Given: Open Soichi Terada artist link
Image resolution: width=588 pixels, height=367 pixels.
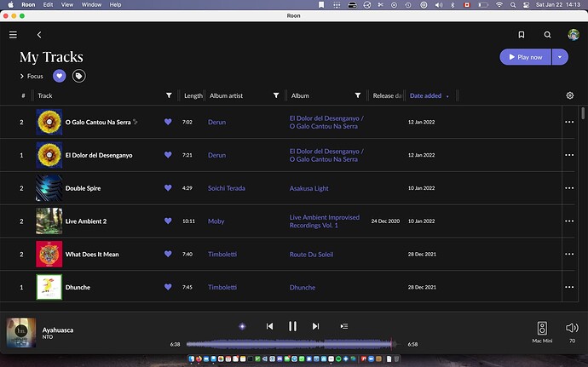Looking at the screenshot, I should point(227,188).
